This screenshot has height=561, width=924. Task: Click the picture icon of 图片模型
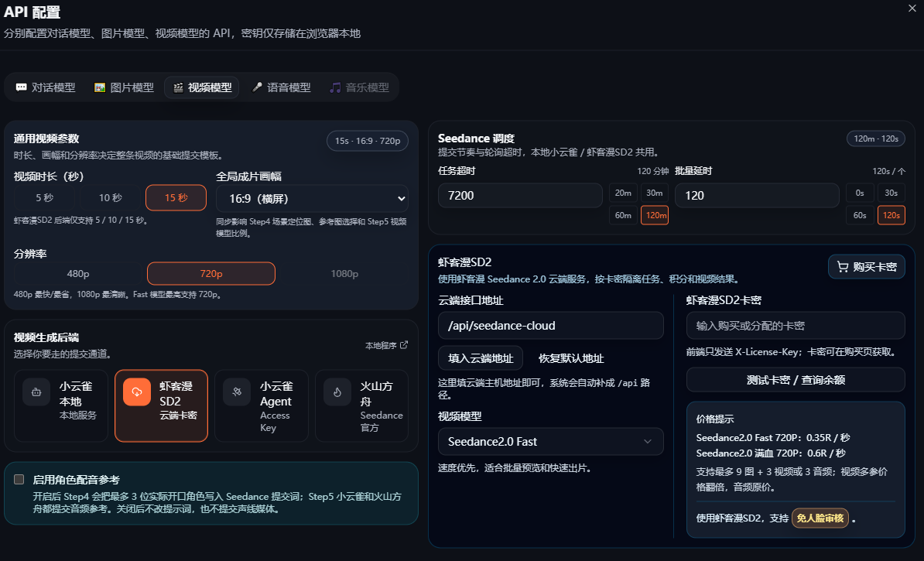pos(100,87)
